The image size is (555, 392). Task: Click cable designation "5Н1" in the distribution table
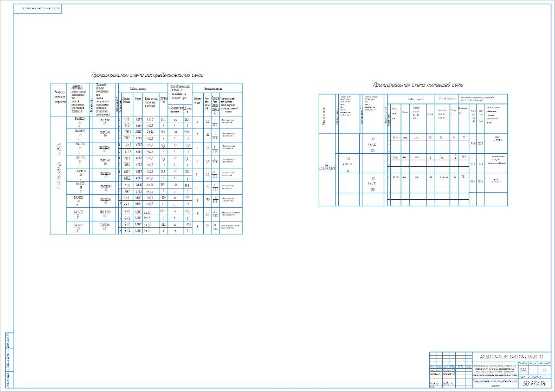127,159
